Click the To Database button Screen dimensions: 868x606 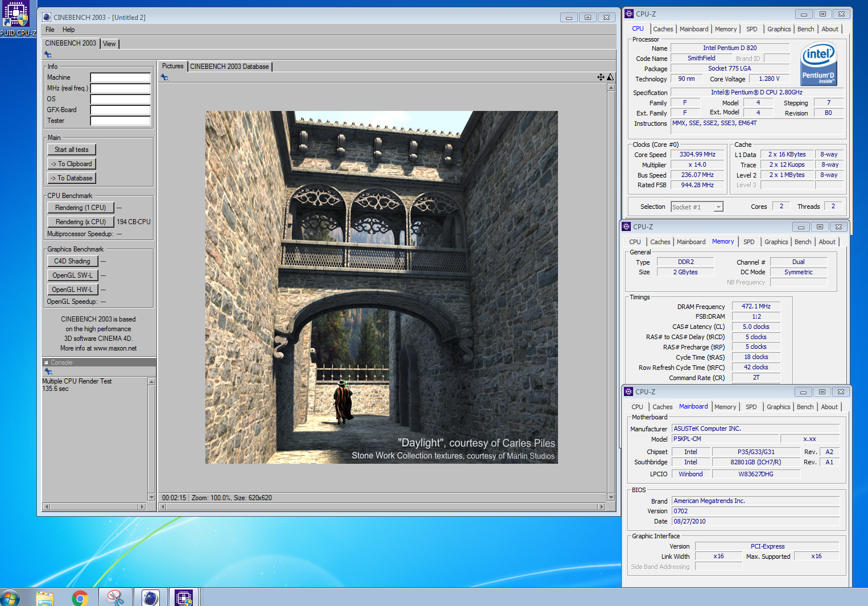(x=72, y=178)
